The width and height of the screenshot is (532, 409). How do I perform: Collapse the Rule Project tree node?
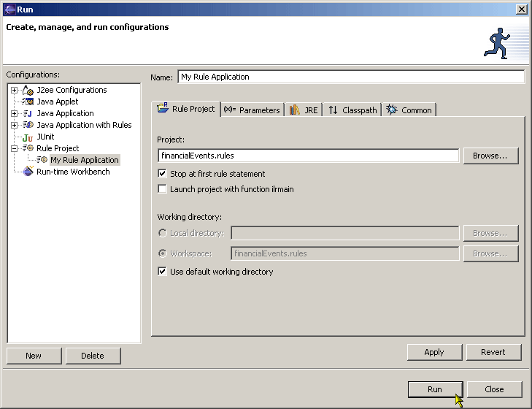[x=14, y=148]
